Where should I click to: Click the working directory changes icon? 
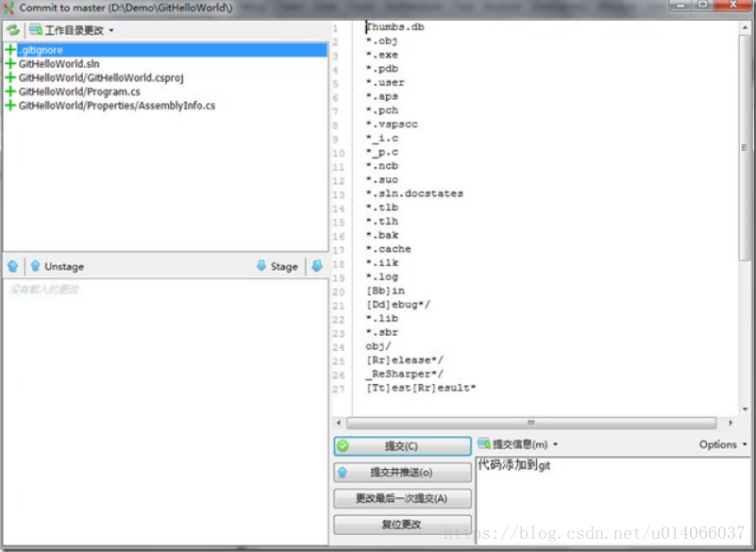click(33, 29)
